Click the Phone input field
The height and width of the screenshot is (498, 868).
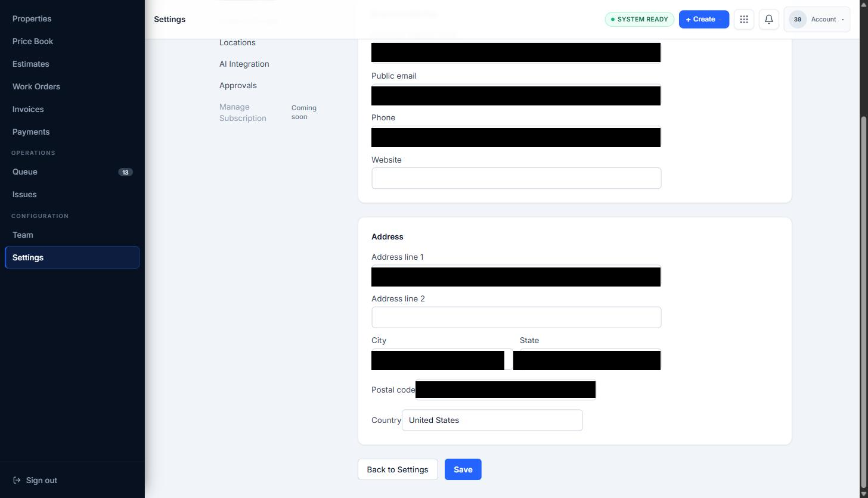click(x=516, y=137)
